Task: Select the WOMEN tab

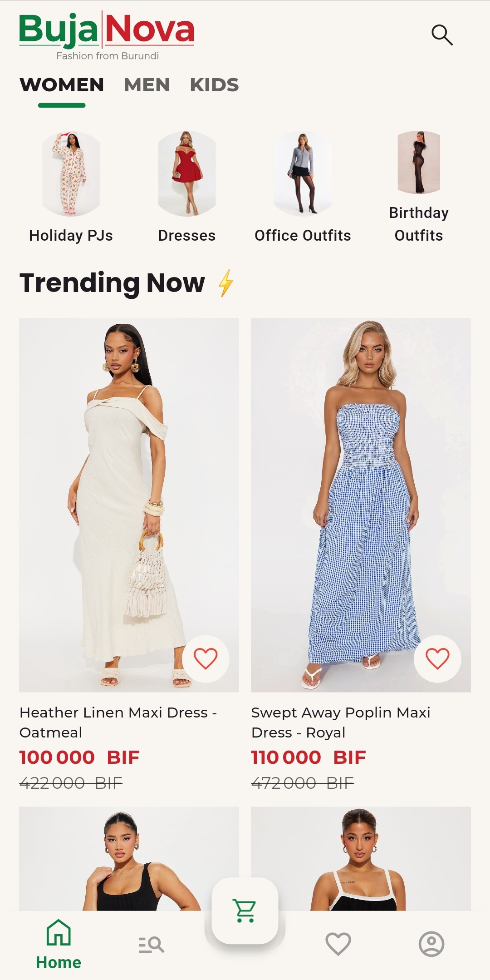Action: point(62,85)
